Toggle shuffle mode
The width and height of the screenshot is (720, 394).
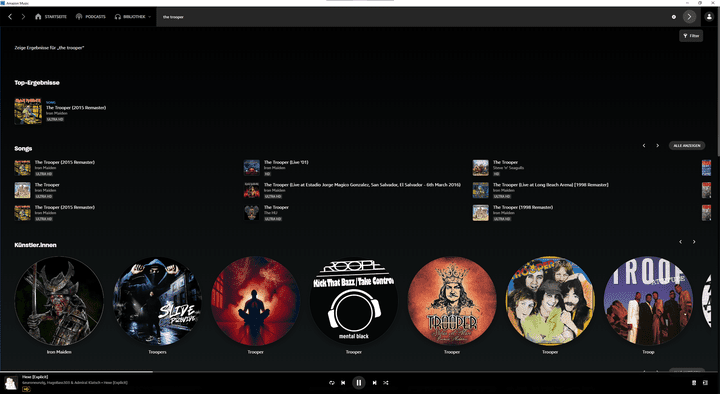pyautogui.click(x=386, y=383)
